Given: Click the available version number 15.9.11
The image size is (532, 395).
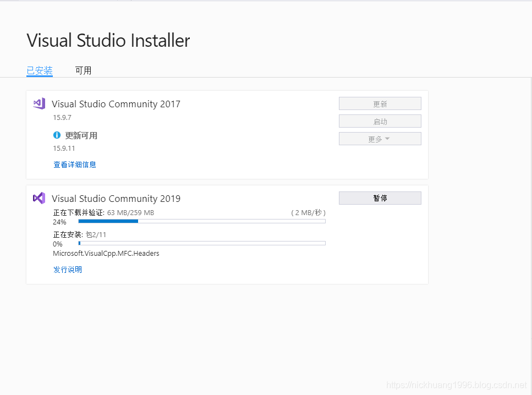Looking at the screenshot, I should (x=64, y=149).
